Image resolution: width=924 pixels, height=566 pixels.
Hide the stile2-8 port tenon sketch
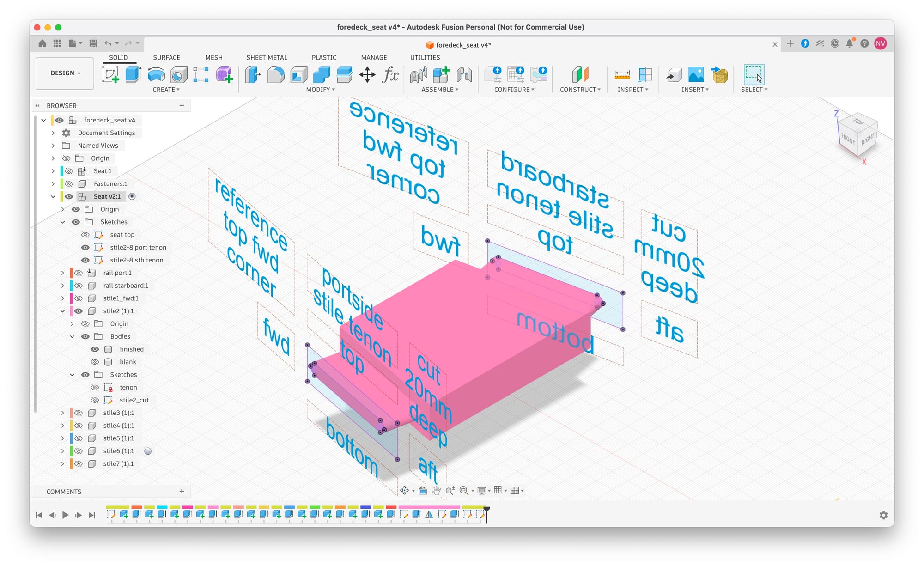click(x=85, y=248)
